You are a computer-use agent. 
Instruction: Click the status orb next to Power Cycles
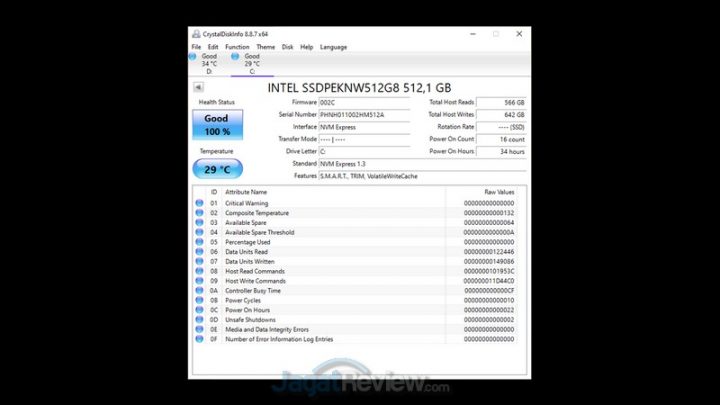(199, 300)
